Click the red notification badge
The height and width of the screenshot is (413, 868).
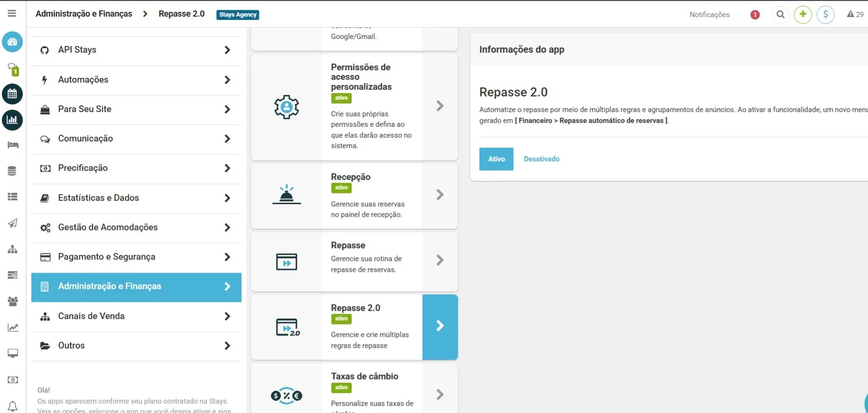pyautogui.click(x=755, y=15)
